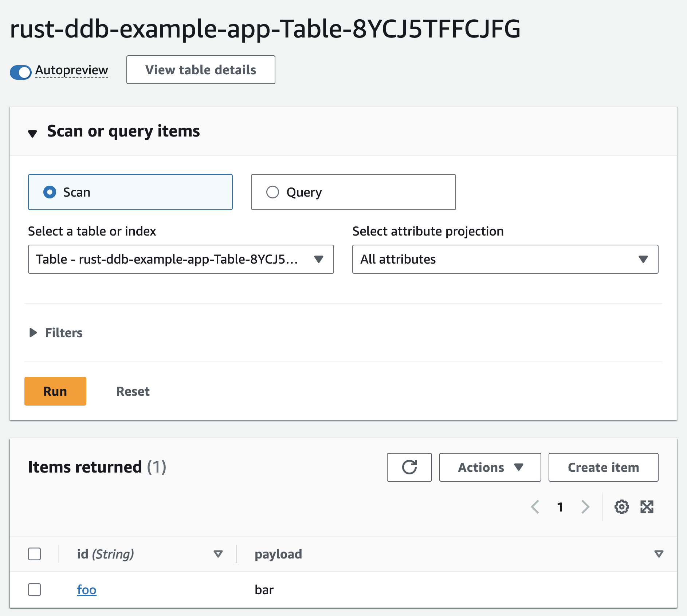Open the payload column dropdown
687x616 pixels.
pos(658,554)
